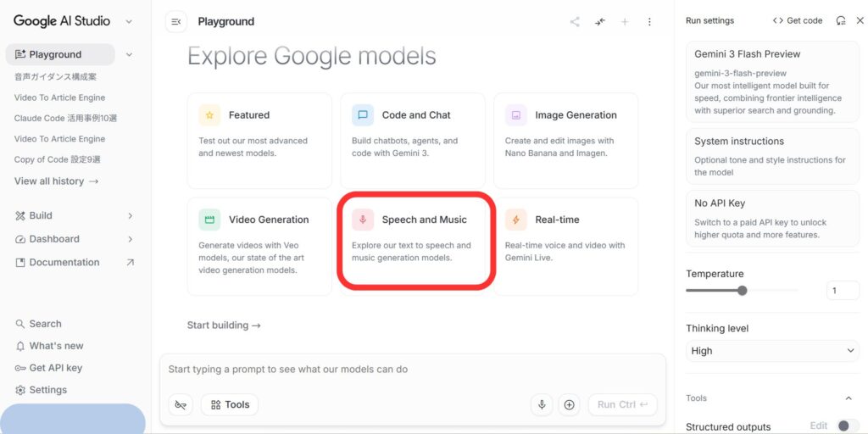Click the reset settings icon beside Get code

pos(841,20)
